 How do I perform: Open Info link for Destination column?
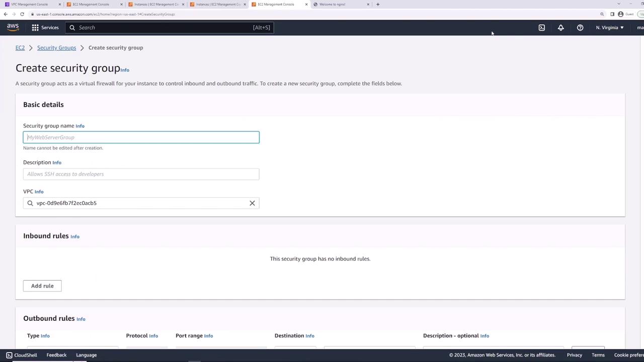(310, 336)
